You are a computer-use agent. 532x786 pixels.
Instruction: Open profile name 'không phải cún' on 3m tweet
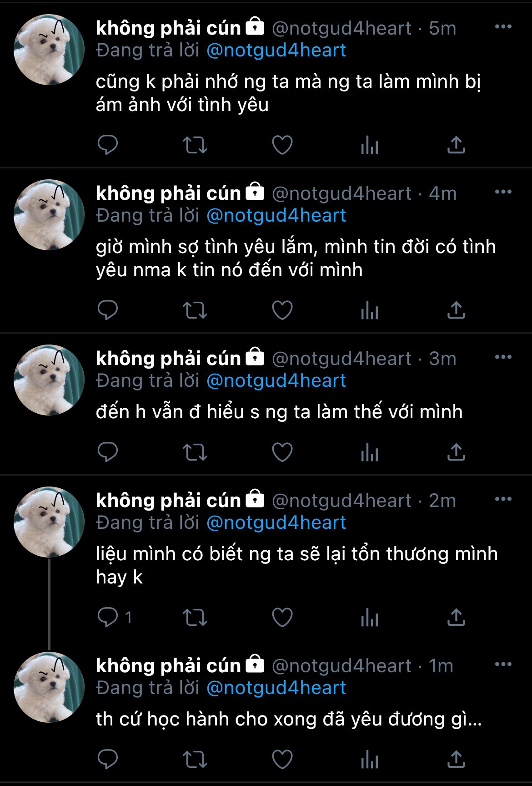pyautogui.click(x=168, y=359)
